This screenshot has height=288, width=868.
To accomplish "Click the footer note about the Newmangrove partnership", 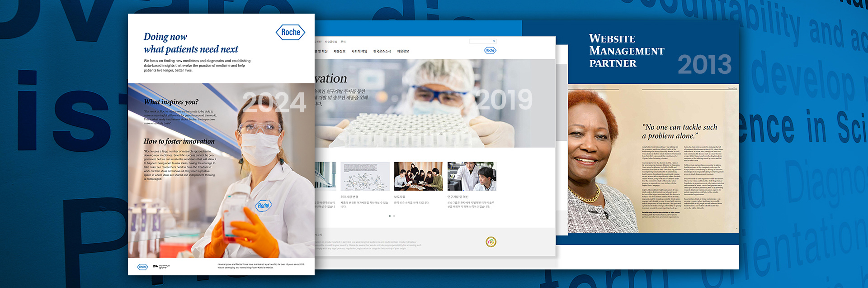I will coord(261,266).
